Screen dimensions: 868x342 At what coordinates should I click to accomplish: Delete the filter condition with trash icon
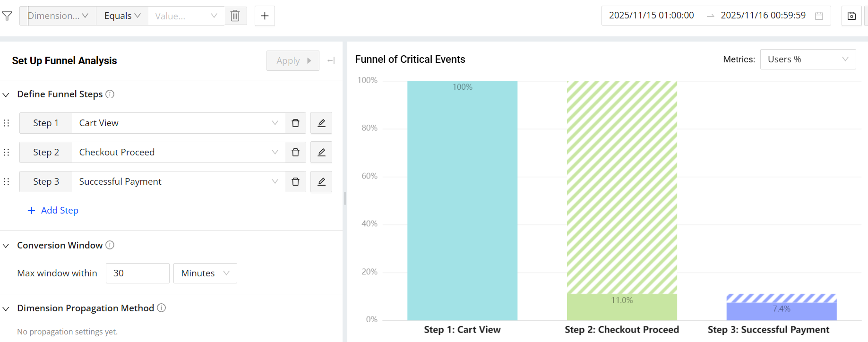[x=235, y=16]
